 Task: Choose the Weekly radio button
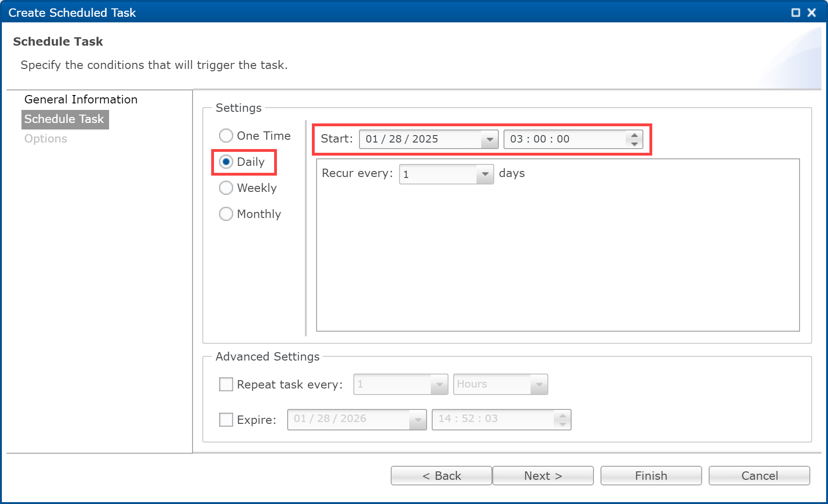tap(226, 188)
